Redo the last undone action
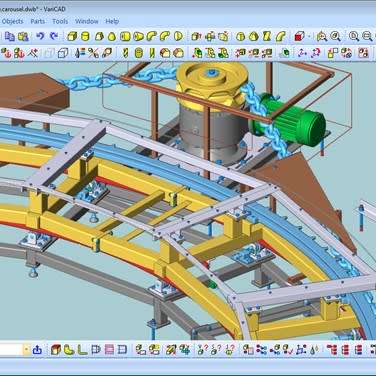Image resolution: width=376 pixels, height=376 pixels. (54, 36)
